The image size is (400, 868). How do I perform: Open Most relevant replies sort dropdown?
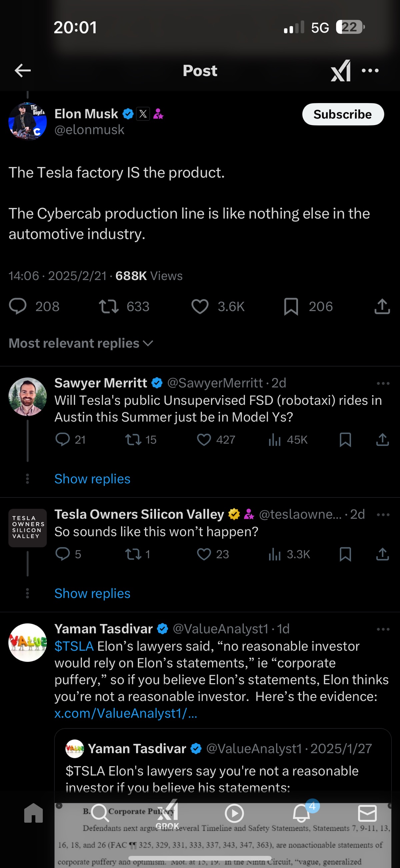tap(81, 343)
